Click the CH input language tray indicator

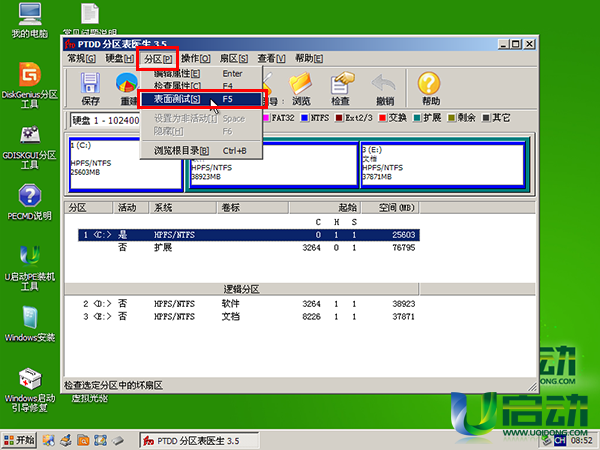pos(560,441)
